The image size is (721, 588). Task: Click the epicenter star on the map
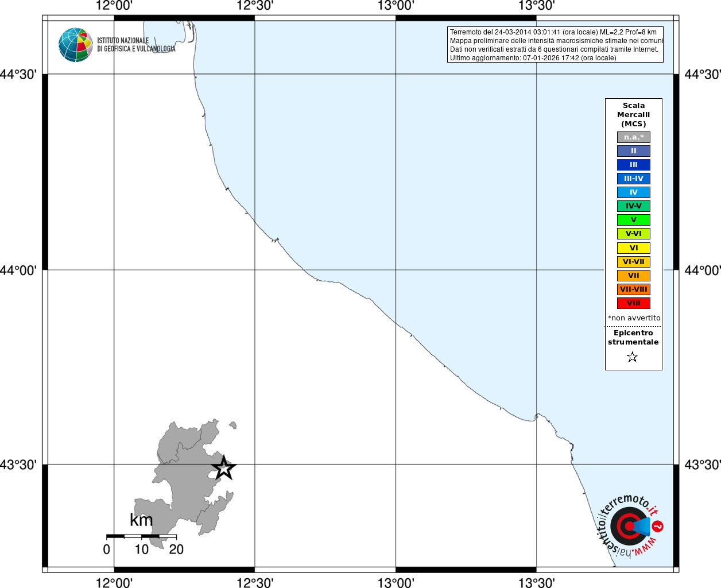(x=224, y=467)
